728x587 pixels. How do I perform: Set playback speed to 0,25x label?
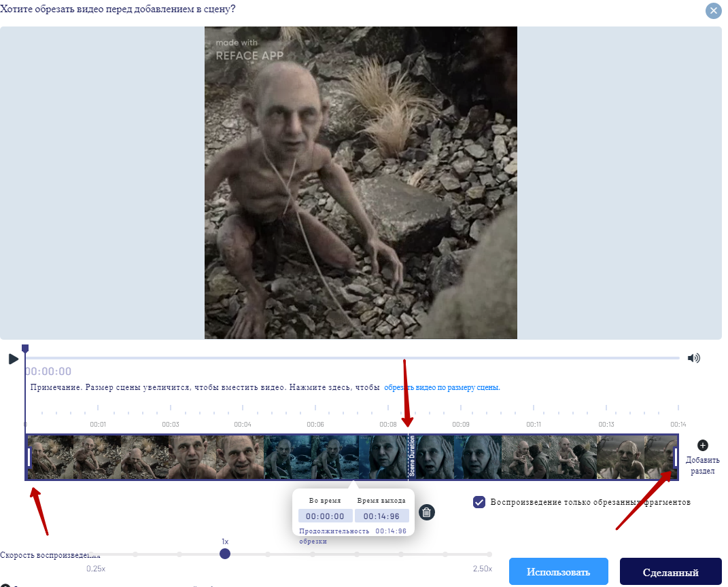[x=96, y=569]
